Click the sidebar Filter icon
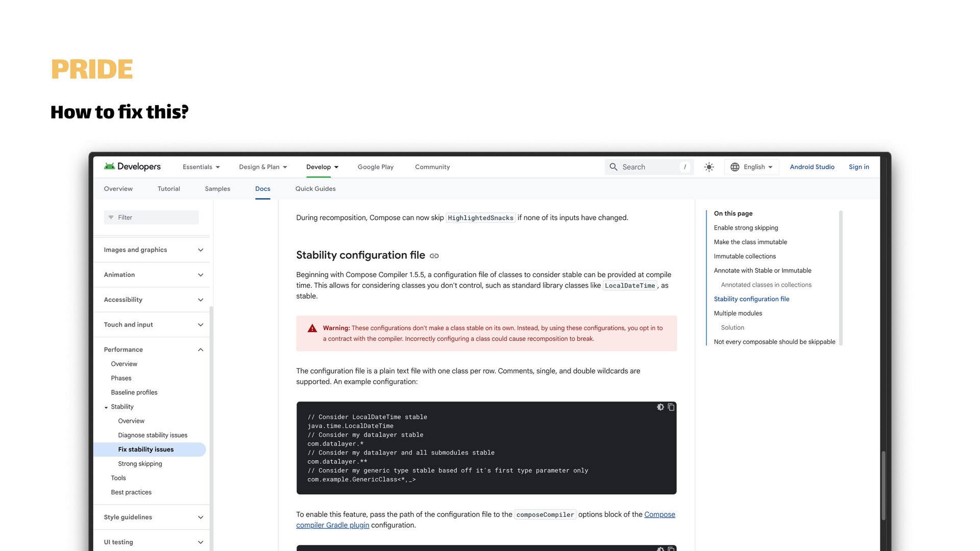The image size is (980, 551). click(x=111, y=217)
